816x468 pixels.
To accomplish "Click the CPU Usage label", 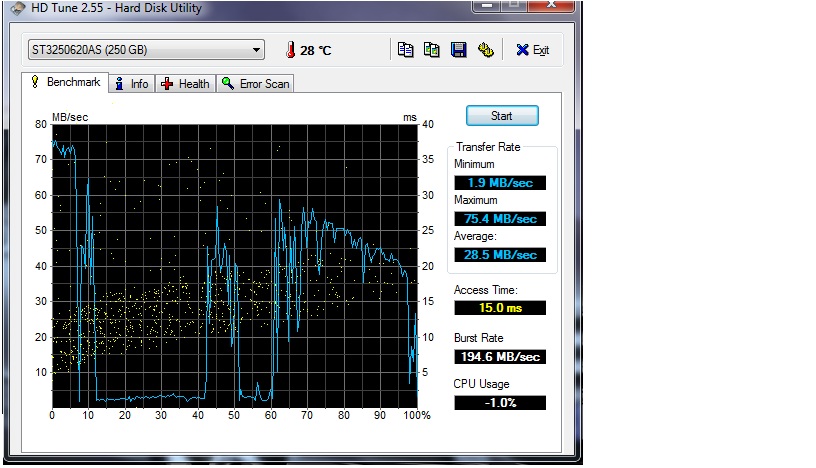I will (x=481, y=384).
